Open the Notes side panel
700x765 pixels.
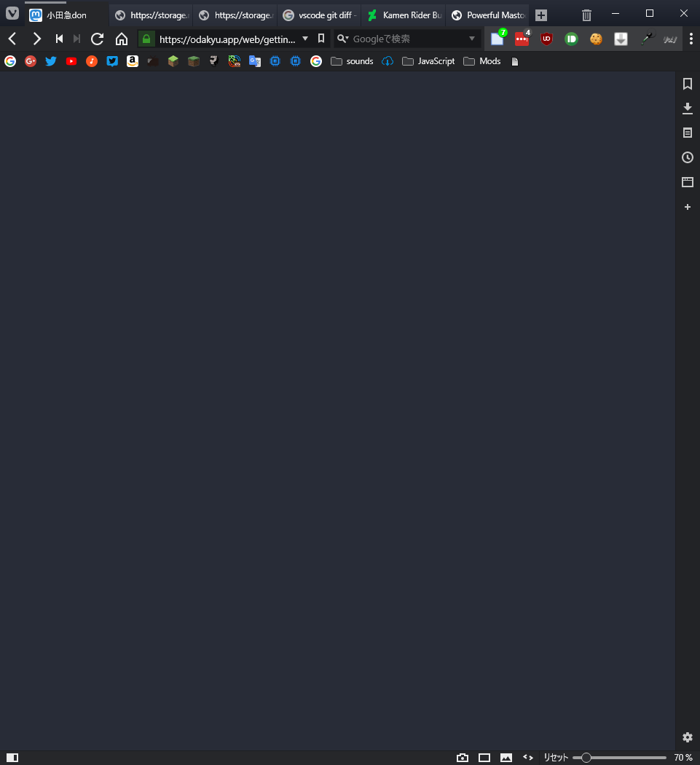pyautogui.click(x=687, y=133)
